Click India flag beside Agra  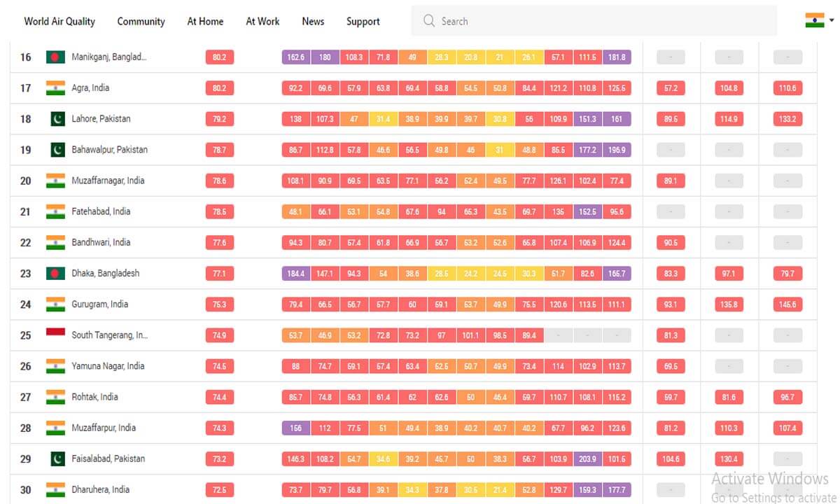tap(55, 88)
